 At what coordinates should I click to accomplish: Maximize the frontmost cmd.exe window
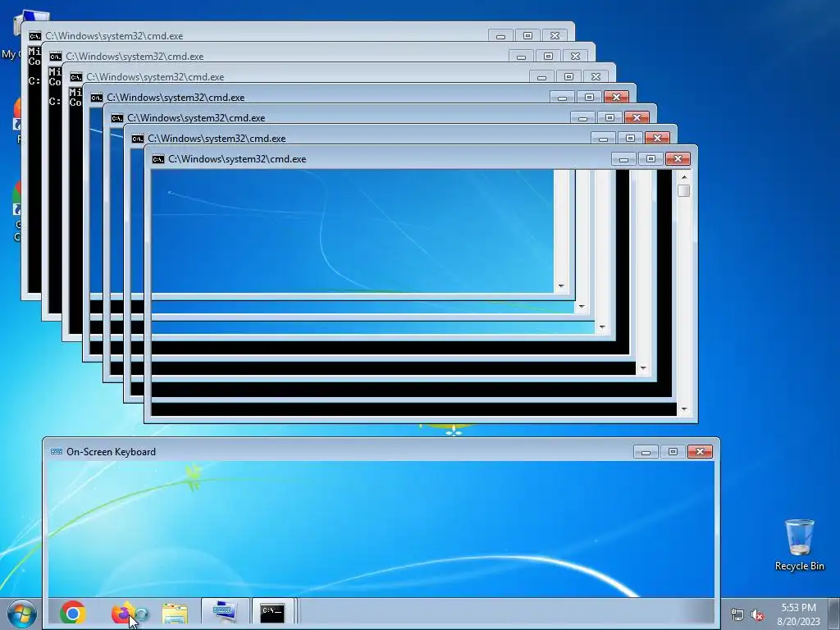point(651,158)
